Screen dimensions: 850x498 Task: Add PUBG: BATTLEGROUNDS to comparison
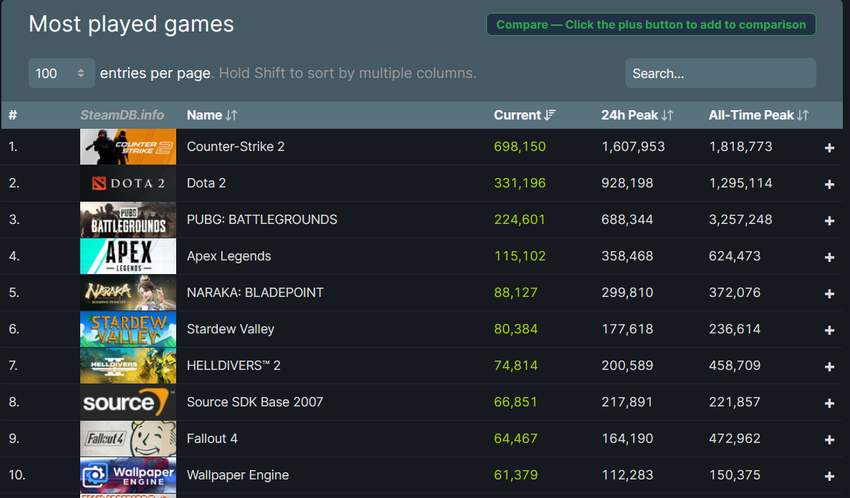coord(829,221)
